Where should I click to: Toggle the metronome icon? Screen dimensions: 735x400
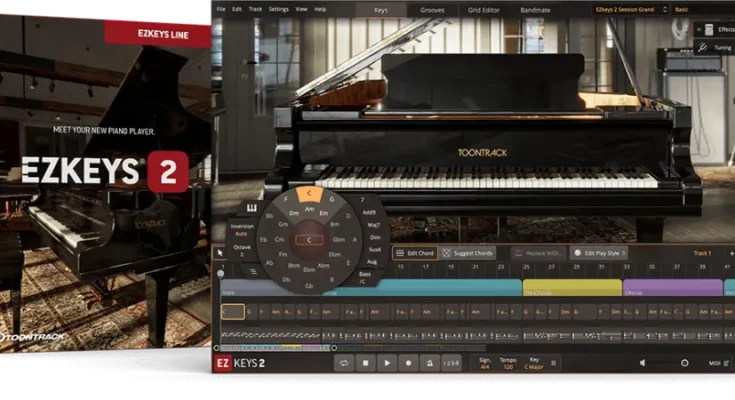[x=429, y=363]
